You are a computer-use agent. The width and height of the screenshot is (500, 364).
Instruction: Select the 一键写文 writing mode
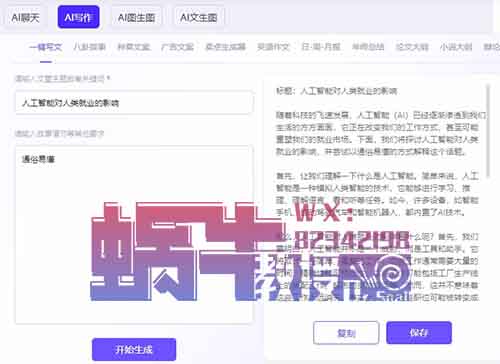pyautogui.click(x=46, y=47)
